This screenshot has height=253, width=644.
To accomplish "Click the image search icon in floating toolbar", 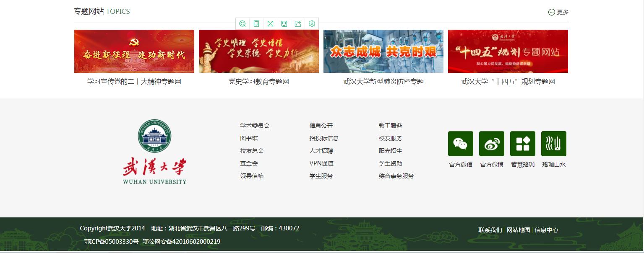I will (x=242, y=24).
